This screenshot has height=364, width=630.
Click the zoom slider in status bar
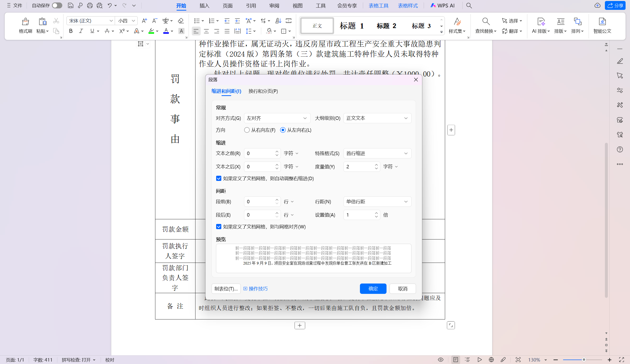pos(582,360)
